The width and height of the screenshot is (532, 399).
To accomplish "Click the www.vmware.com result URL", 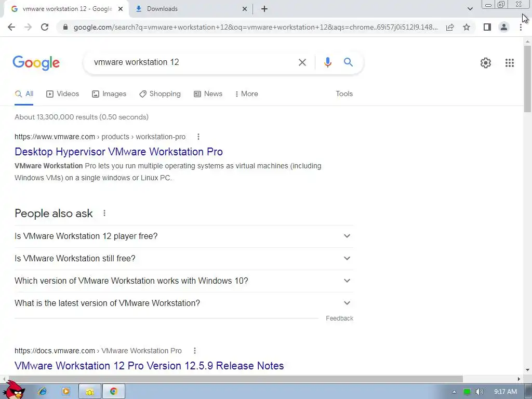I will pos(100,137).
